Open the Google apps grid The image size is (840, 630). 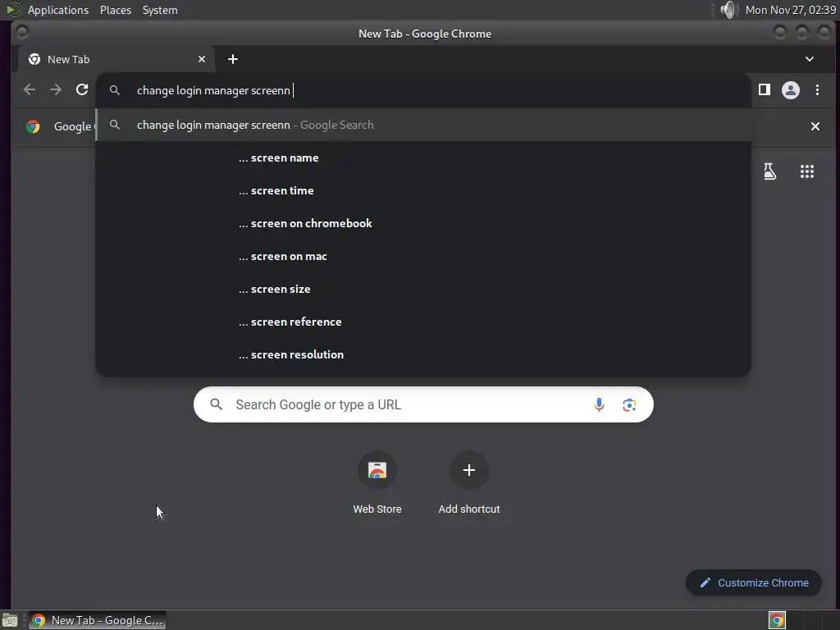pos(807,171)
